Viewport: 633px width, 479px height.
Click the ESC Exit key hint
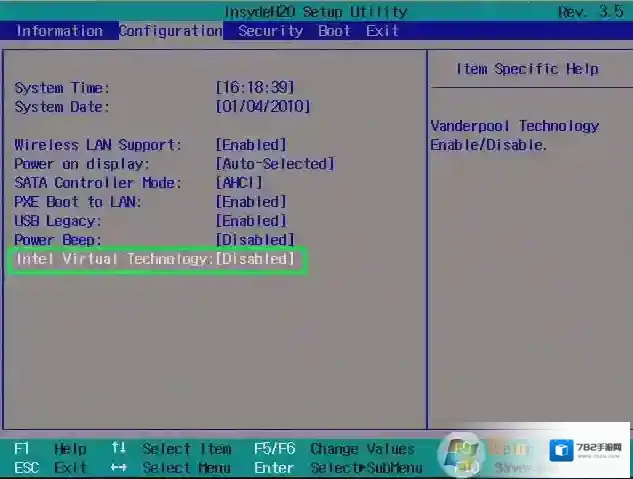[50, 468]
